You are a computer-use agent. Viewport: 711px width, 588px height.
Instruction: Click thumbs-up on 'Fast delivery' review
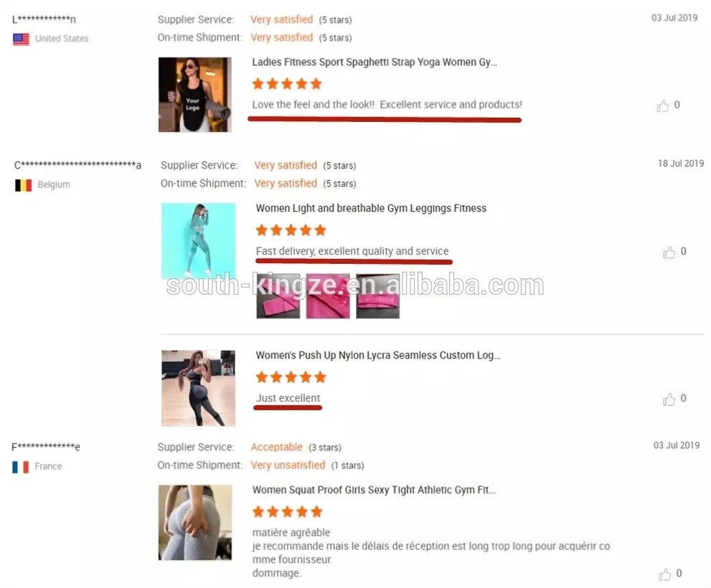(669, 252)
